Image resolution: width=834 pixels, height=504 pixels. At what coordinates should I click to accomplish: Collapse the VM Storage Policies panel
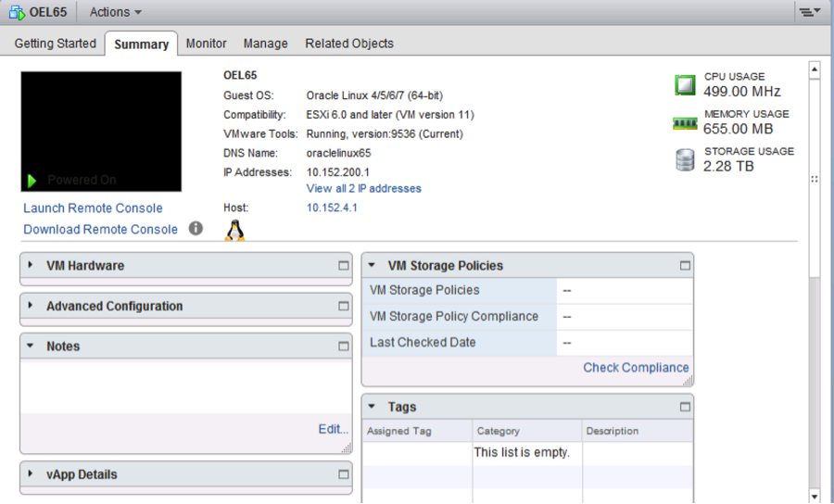point(372,265)
